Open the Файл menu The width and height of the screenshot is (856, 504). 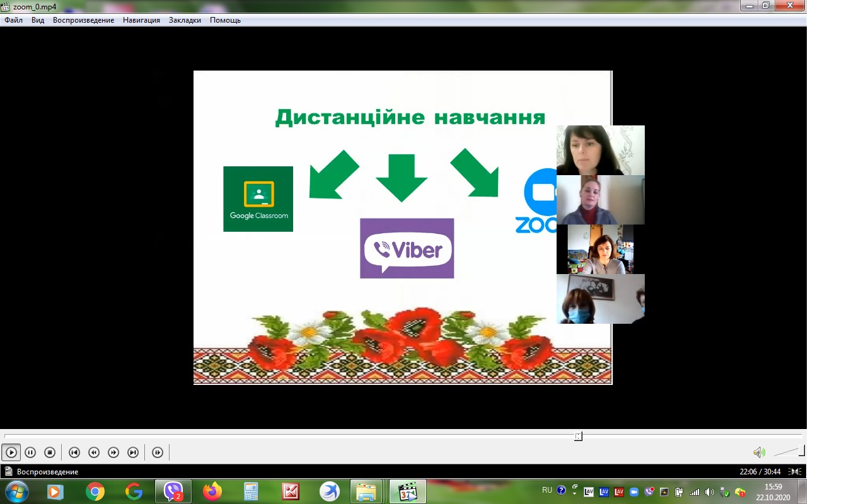[x=13, y=20]
